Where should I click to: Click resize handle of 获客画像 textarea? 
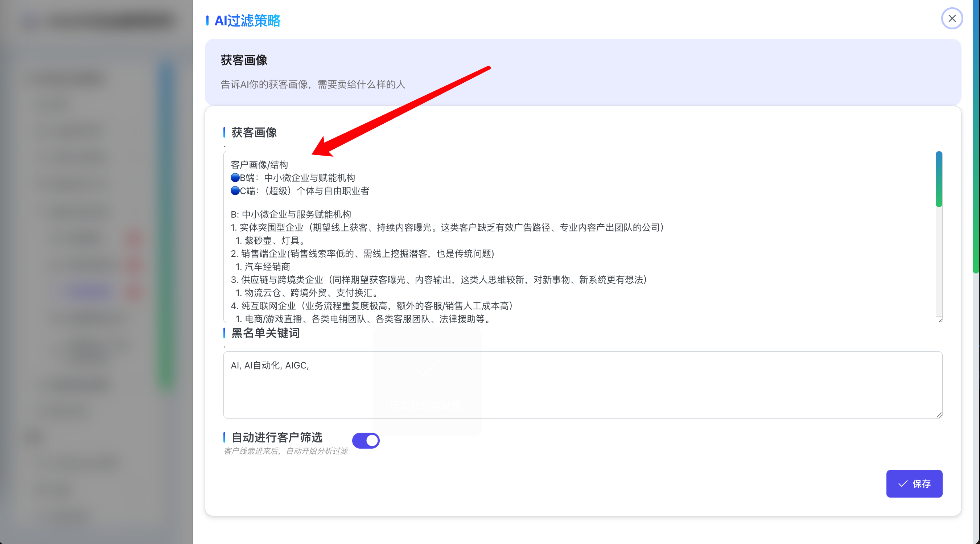click(939, 320)
